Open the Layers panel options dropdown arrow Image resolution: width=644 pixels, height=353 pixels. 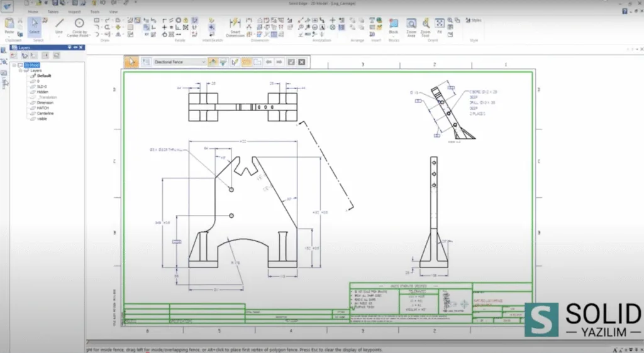coord(69,48)
